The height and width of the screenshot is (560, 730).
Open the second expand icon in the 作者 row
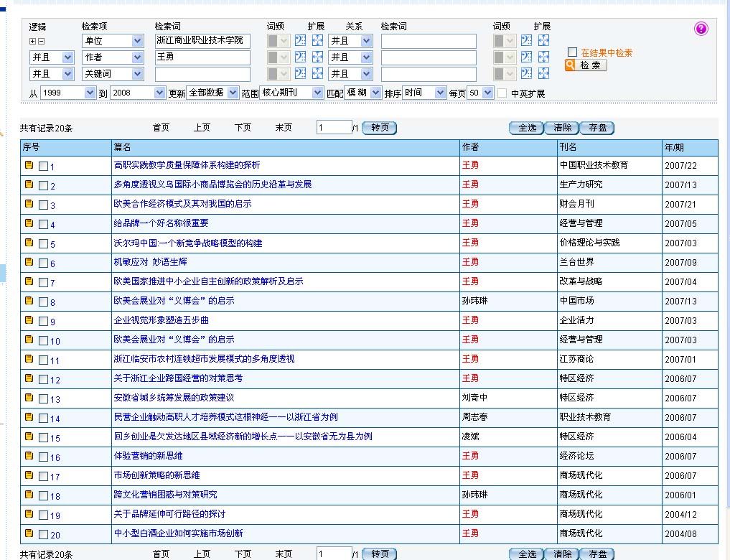tap(317, 57)
